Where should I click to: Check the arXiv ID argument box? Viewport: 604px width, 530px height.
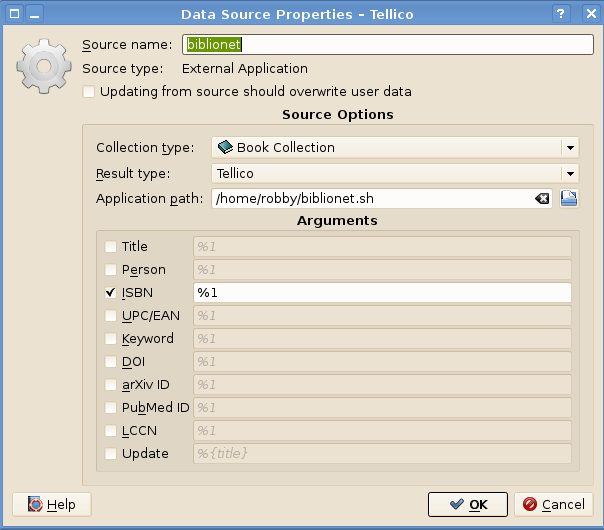point(111,385)
